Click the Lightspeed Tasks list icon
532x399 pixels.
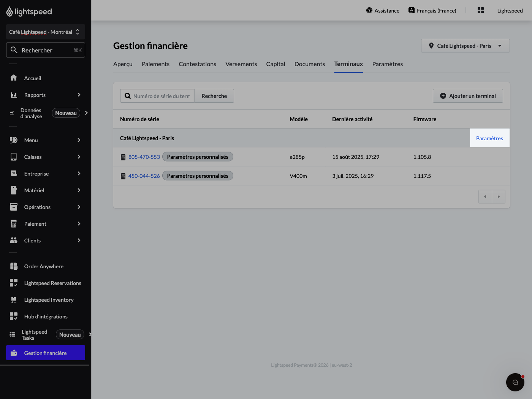(13, 335)
